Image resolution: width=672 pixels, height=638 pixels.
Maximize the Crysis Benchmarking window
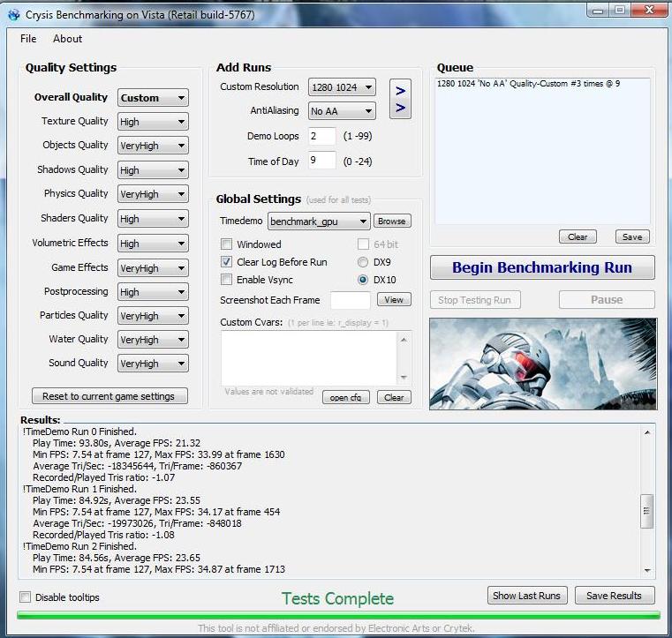[619, 11]
